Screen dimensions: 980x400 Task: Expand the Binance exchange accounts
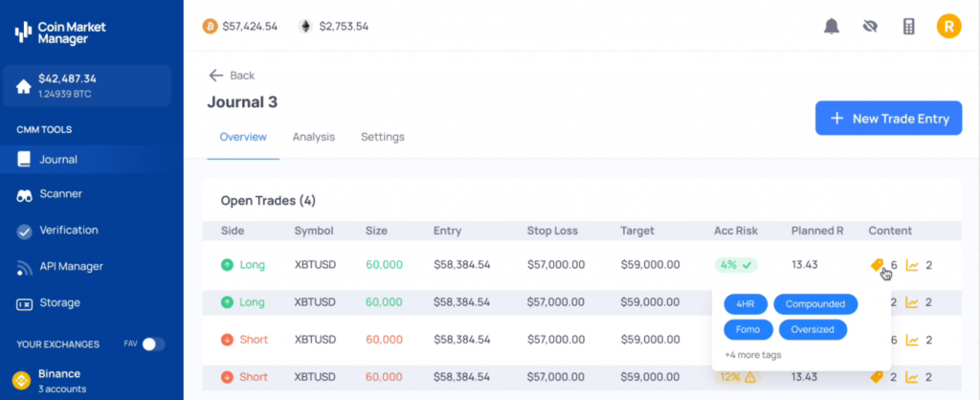coord(61,380)
